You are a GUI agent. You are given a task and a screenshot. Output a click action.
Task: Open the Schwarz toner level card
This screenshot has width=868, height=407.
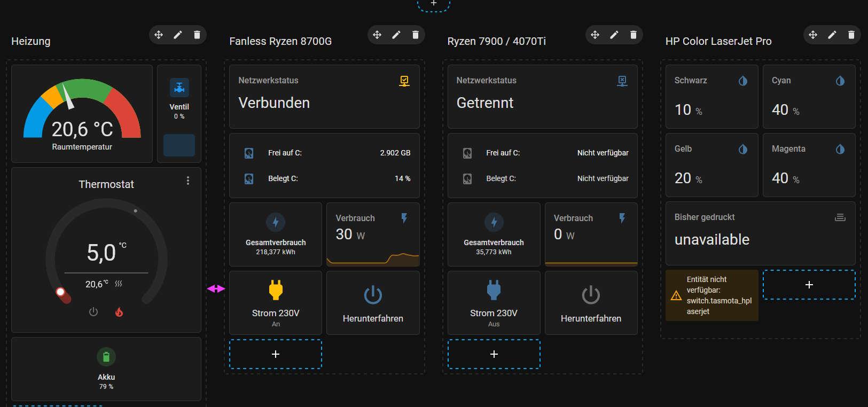click(711, 97)
